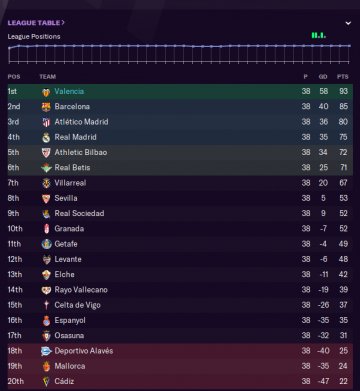This screenshot has width=360, height=391.
Task: Click the Deportivo Alavés crest icon
Action: 46,351
